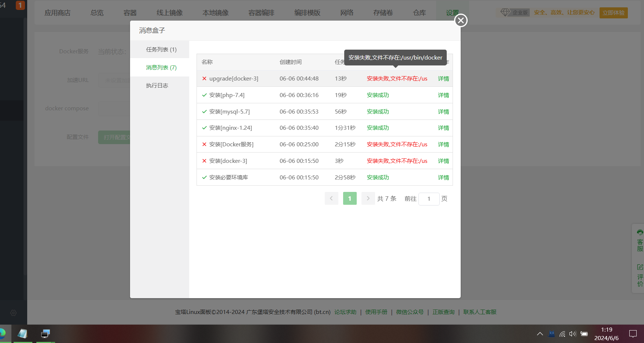Click the 创建时间 column header
The image size is (644, 343).
(x=291, y=62)
